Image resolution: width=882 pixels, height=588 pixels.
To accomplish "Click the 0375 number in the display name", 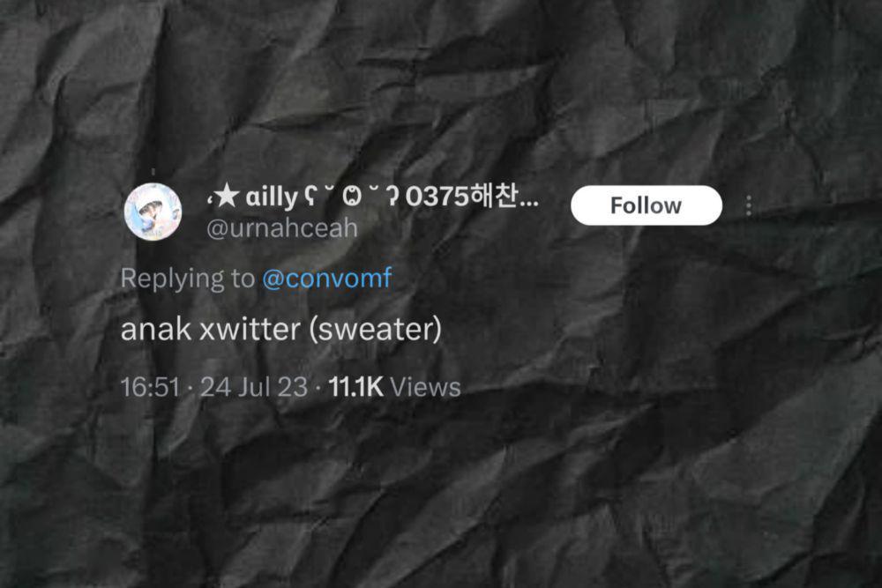I will pos(437,197).
